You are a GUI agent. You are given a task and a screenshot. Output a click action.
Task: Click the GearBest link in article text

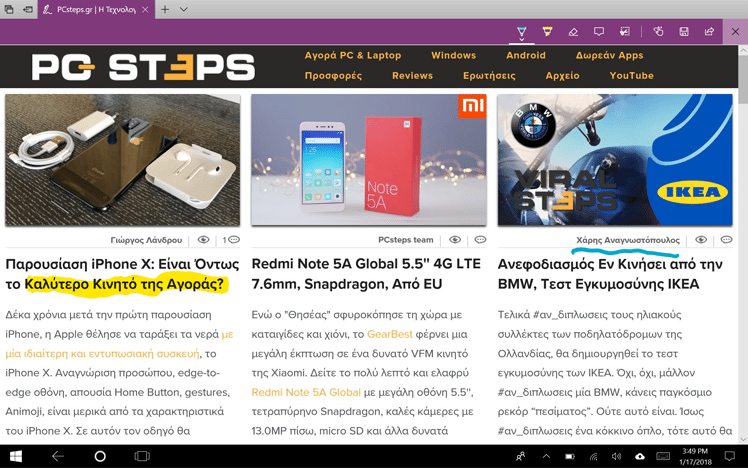click(x=386, y=334)
